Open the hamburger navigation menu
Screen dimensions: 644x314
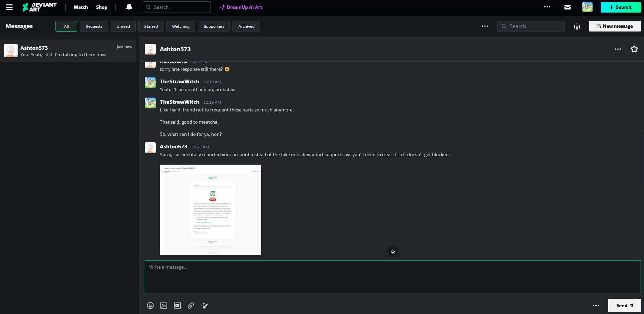(x=9, y=7)
